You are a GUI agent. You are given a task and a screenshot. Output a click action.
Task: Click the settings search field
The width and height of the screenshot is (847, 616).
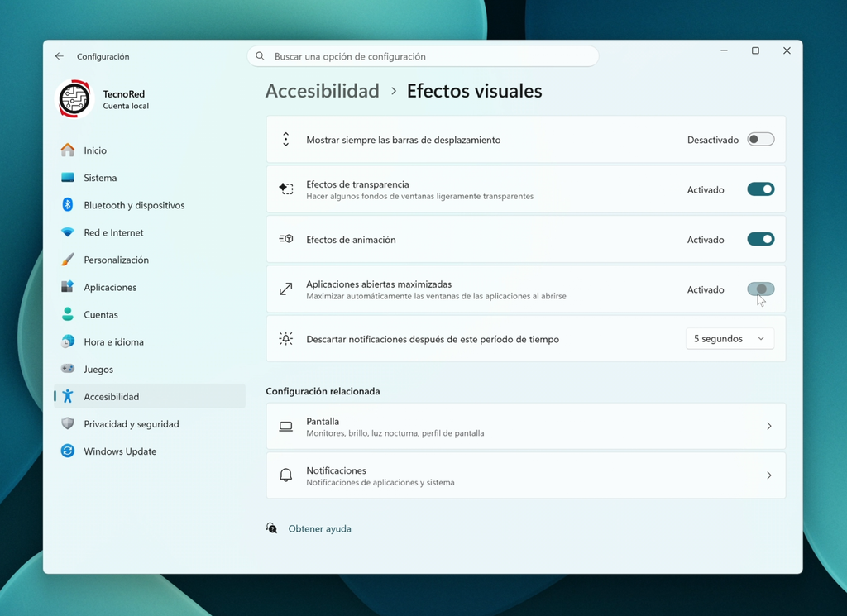pos(423,56)
